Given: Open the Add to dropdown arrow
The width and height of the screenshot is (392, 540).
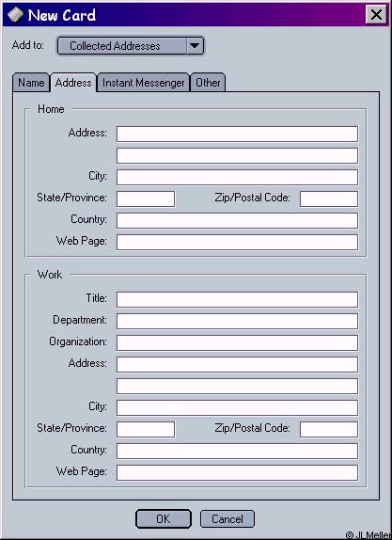Looking at the screenshot, I should pos(195,45).
